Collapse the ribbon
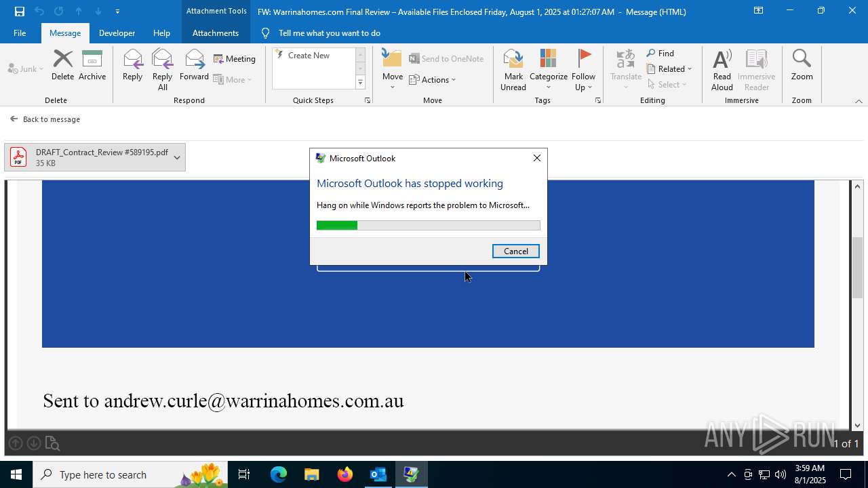868x488 pixels. click(859, 101)
